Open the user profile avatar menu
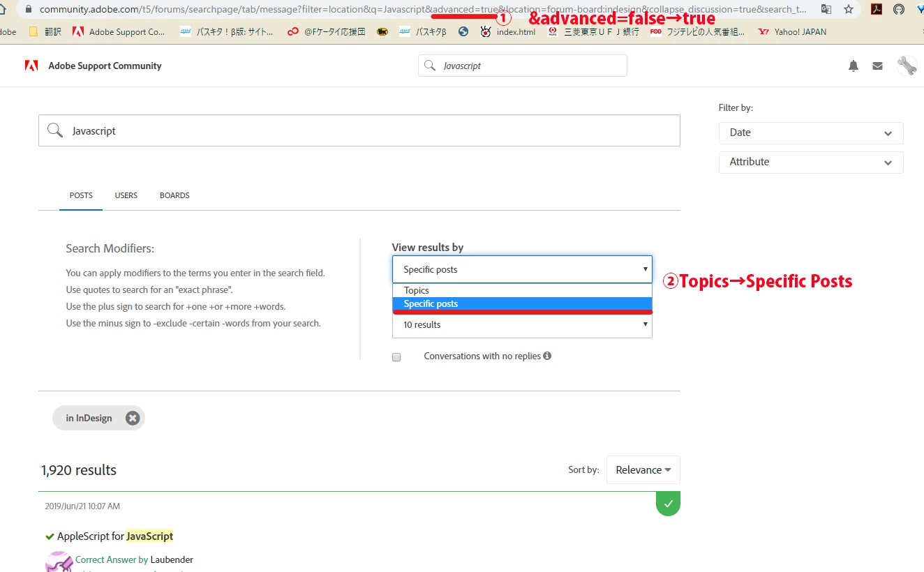Image resolution: width=924 pixels, height=572 pixels. coord(907,66)
